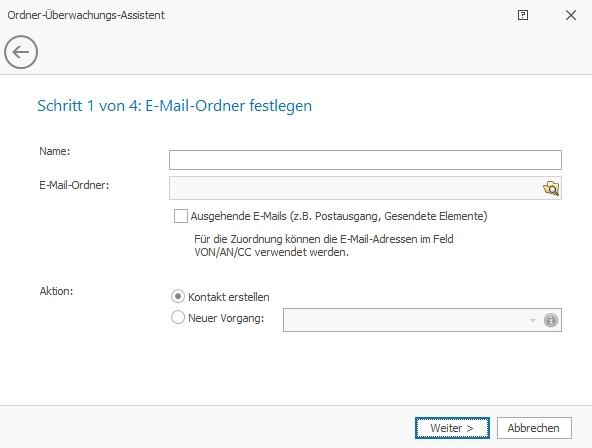This screenshot has height=448, width=592.
Task: Click the 'Name:' field label
Action: pos(55,151)
